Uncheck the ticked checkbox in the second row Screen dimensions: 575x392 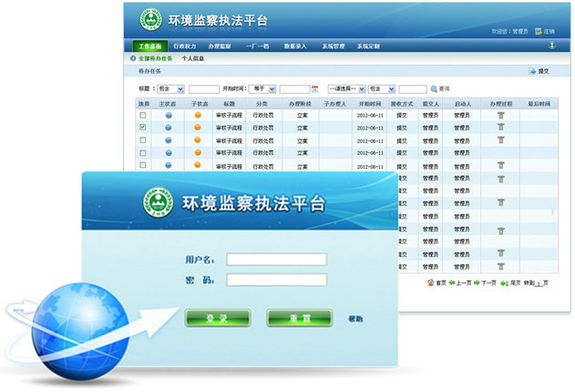142,129
